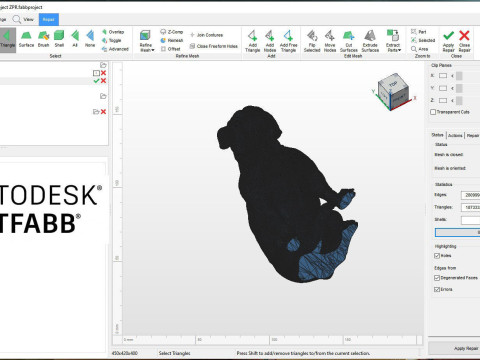Viewport: 480px width, 360px height.
Task: Click the red X beside the green checkmark
Action: [103, 81]
